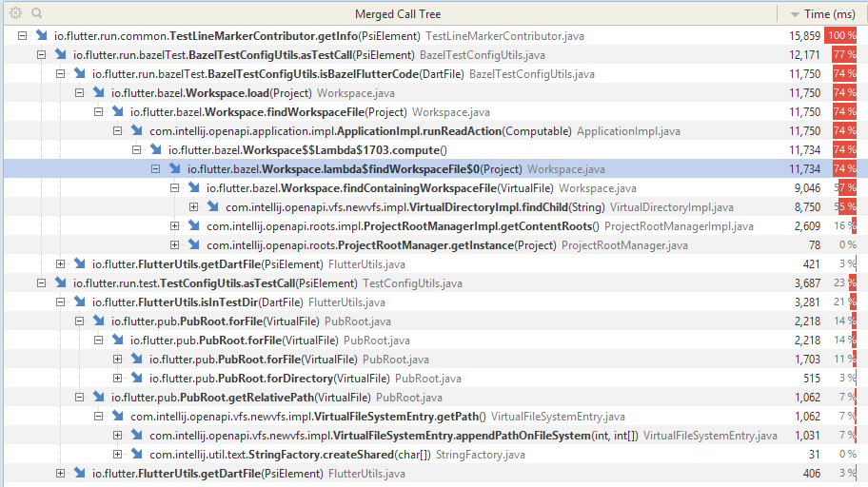Click the 15,859 time value
The width and height of the screenshot is (868, 487).
coord(804,36)
